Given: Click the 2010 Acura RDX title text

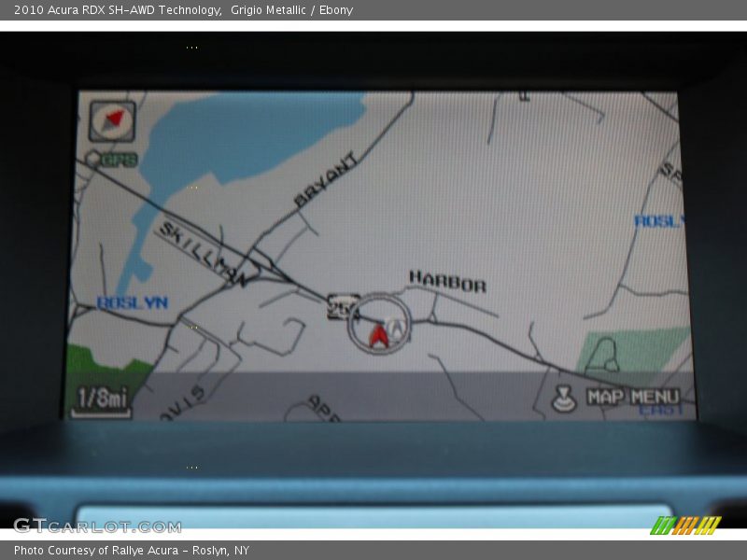Looking at the screenshot, I should pyautogui.click(x=117, y=10).
